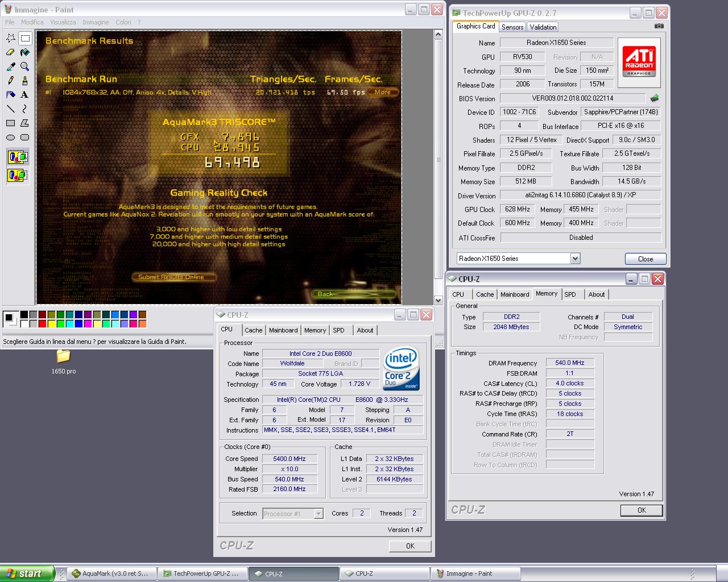Pick the red color swatch in Paint palette

[x=43, y=324]
